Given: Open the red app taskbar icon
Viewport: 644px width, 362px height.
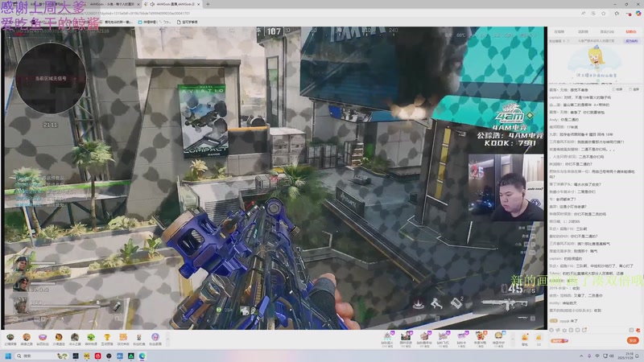Looking at the screenshot, I should tap(97, 356).
